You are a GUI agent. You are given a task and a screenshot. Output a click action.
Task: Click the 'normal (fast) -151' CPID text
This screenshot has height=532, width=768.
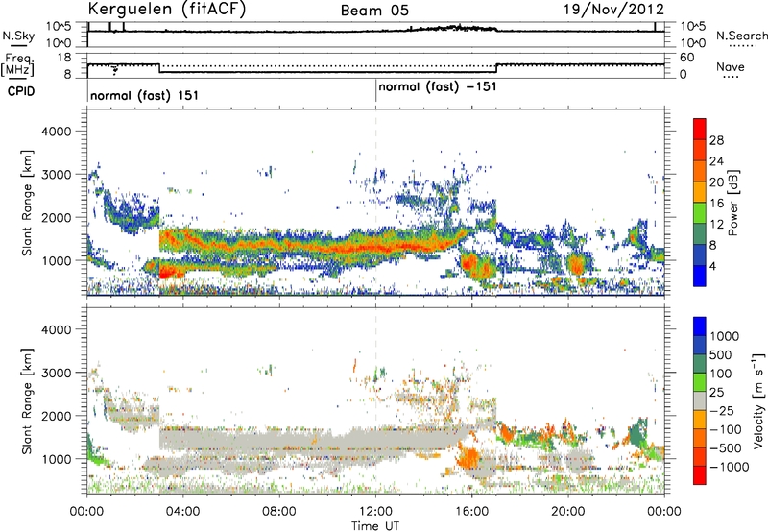pos(438,87)
